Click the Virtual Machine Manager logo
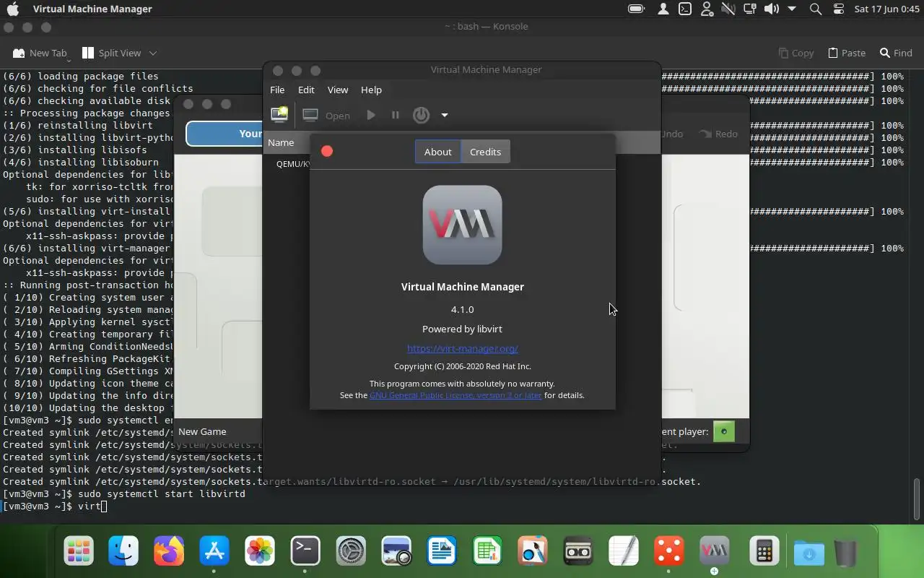Viewport: 924px width, 578px height. [462, 225]
